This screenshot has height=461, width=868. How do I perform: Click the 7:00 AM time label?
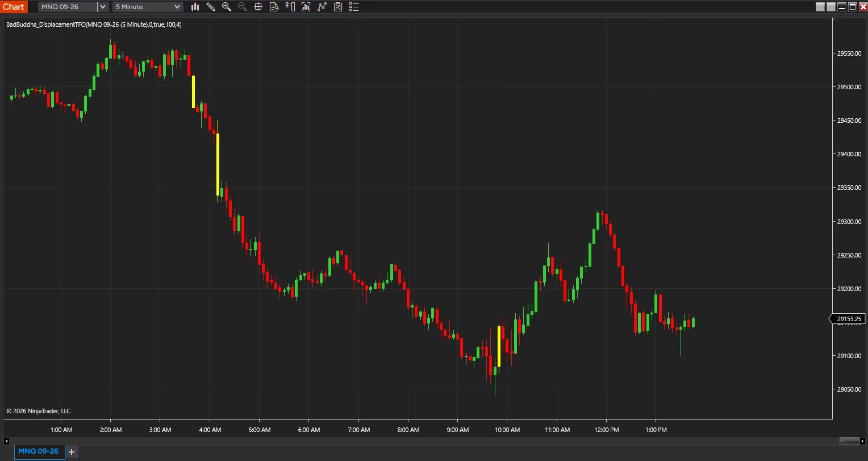click(x=359, y=430)
